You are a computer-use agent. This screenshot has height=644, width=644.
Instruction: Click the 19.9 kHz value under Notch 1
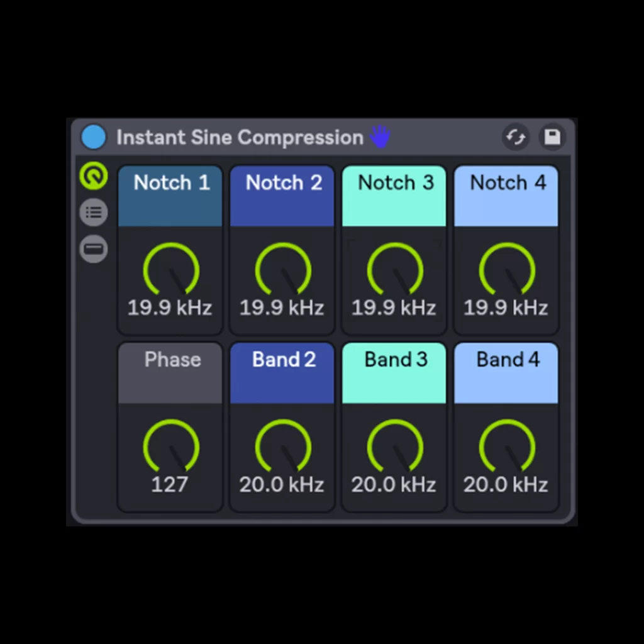pyautogui.click(x=170, y=308)
